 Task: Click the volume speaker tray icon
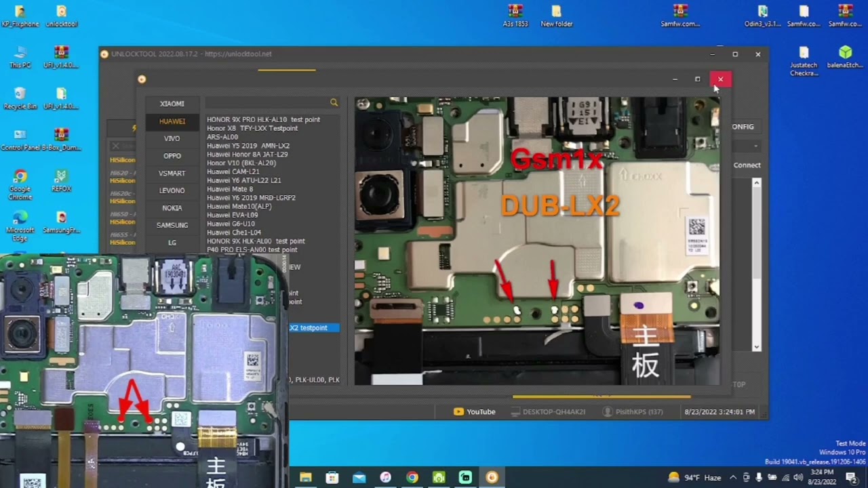point(798,477)
